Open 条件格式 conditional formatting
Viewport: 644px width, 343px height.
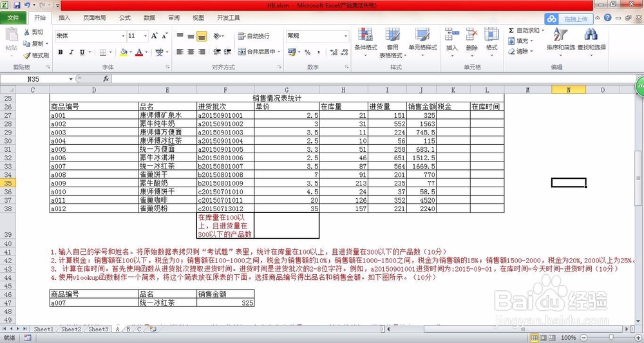(x=366, y=42)
